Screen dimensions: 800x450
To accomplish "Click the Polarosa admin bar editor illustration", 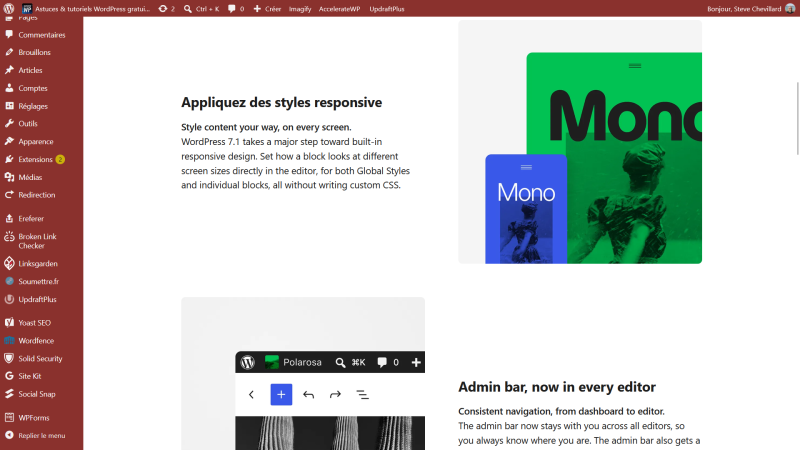I will point(303,373).
